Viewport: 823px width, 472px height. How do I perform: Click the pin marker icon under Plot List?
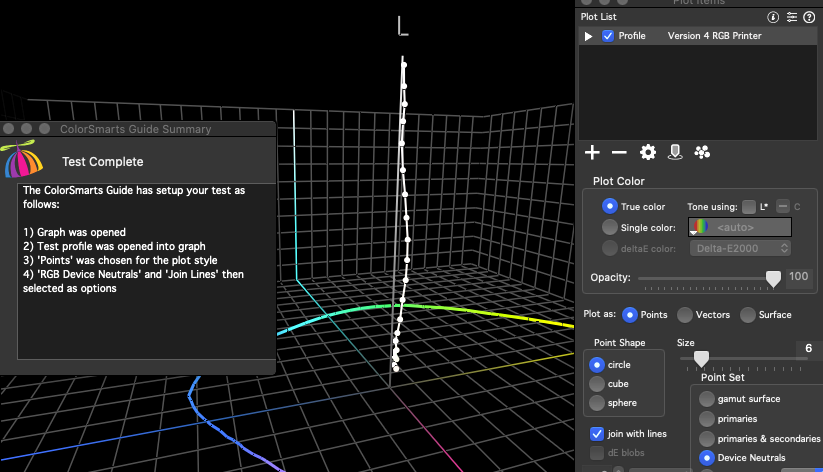675,152
